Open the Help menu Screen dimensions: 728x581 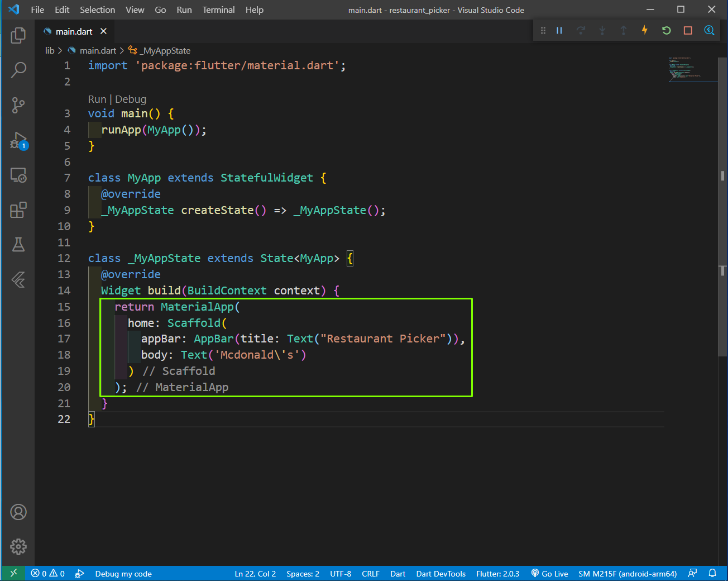254,9
